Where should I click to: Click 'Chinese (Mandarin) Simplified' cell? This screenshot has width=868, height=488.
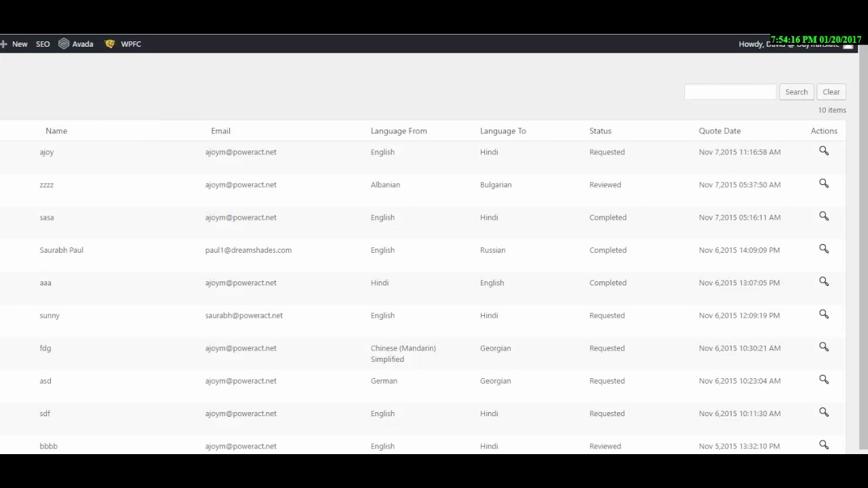tap(403, 354)
